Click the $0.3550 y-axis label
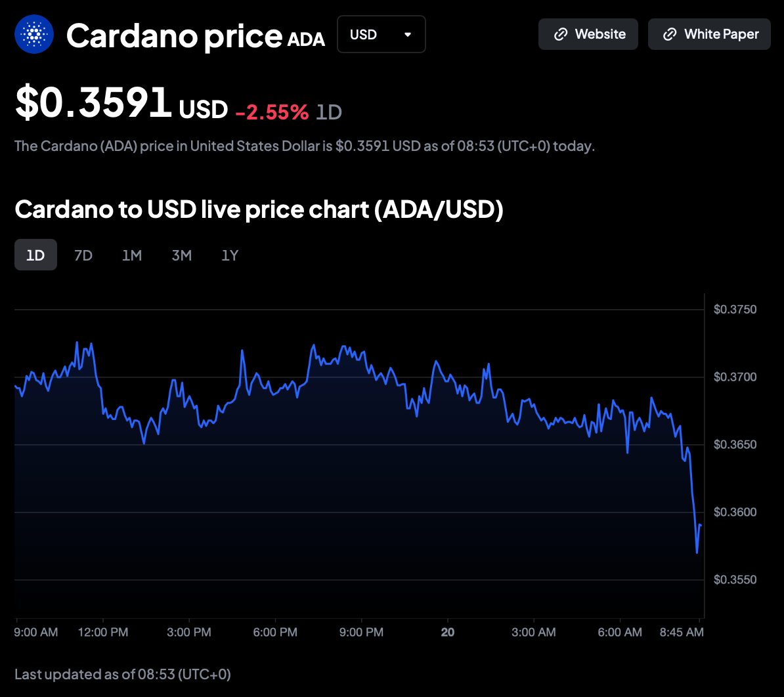The width and height of the screenshot is (784, 697). 735,580
